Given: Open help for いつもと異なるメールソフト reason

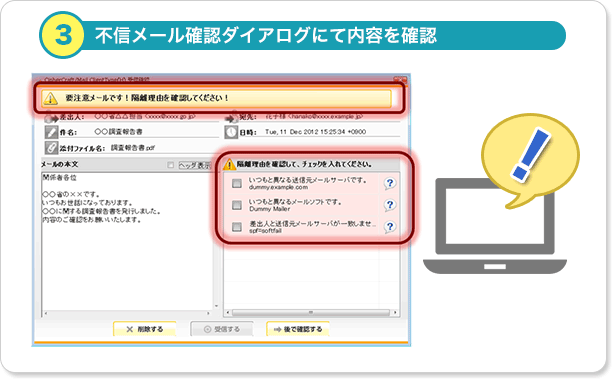Looking at the screenshot, I should coord(390,205).
